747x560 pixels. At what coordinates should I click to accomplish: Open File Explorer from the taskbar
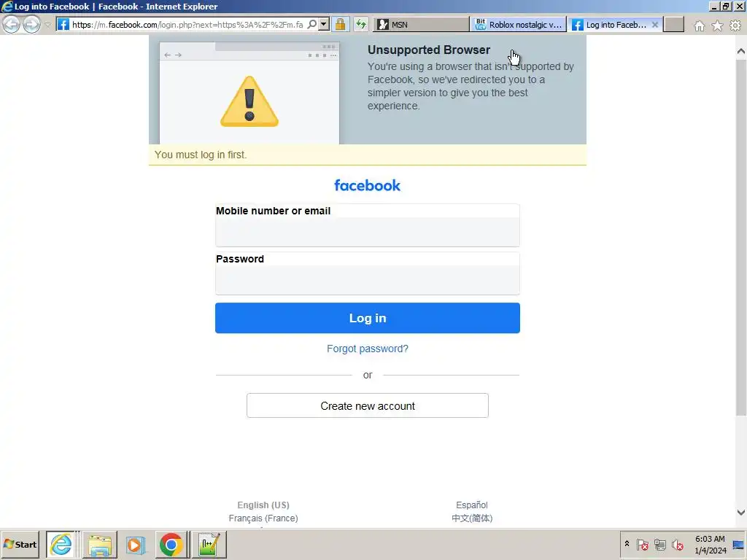point(99,544)
